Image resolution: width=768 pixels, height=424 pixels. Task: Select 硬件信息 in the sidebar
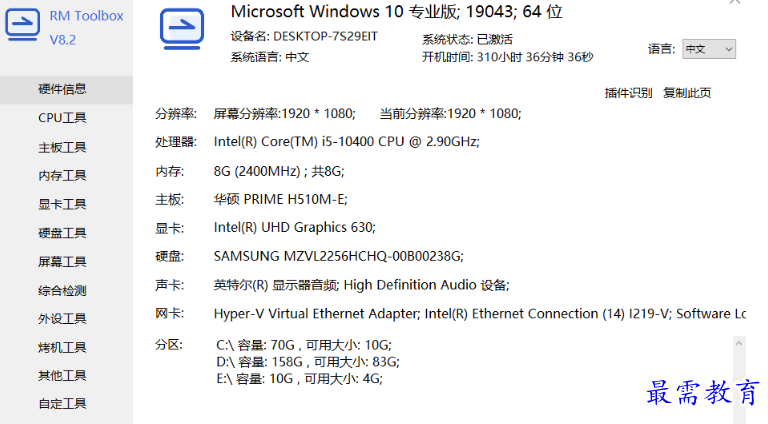pyautogui.click(x=62, y=89)
